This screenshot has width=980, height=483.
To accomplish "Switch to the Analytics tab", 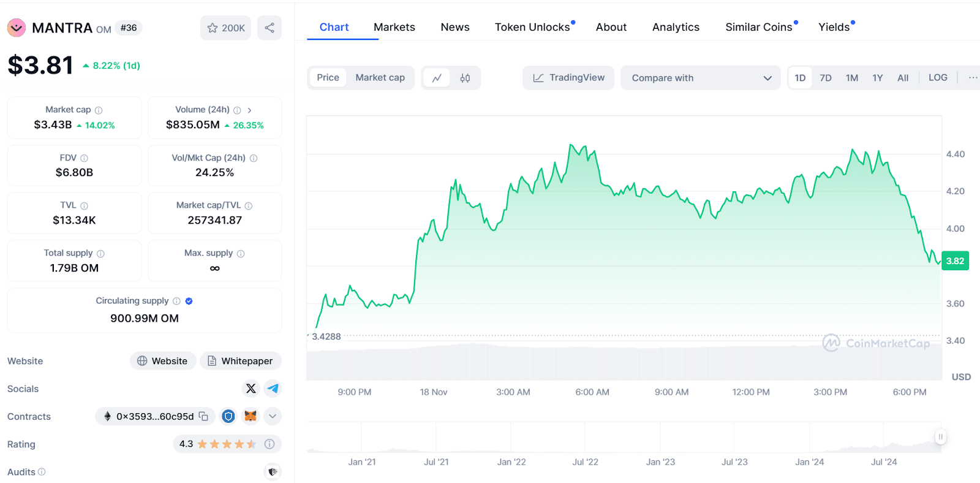I will point(676,27).
